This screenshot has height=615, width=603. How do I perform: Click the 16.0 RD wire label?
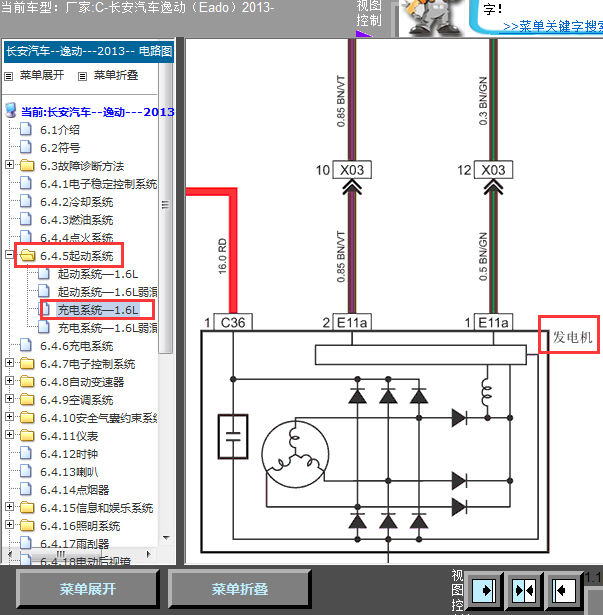click(222, 255)
